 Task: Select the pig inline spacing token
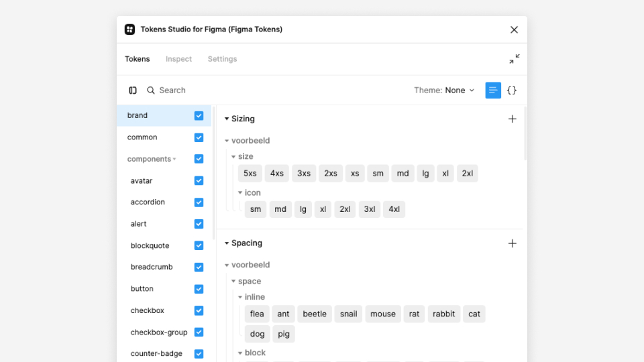pos(284,334)
